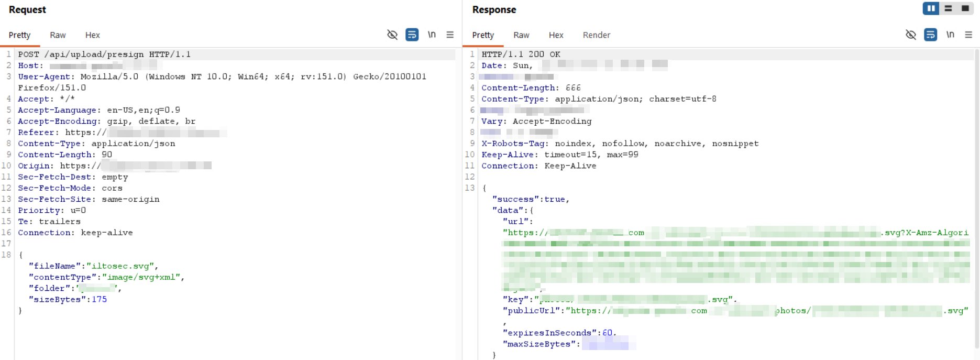Open Response panel hamburger options menu

click(968, 35)
